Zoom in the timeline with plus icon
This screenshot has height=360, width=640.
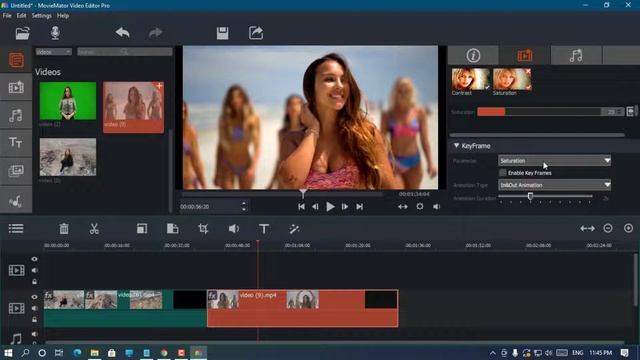click(x=628, y=228)
